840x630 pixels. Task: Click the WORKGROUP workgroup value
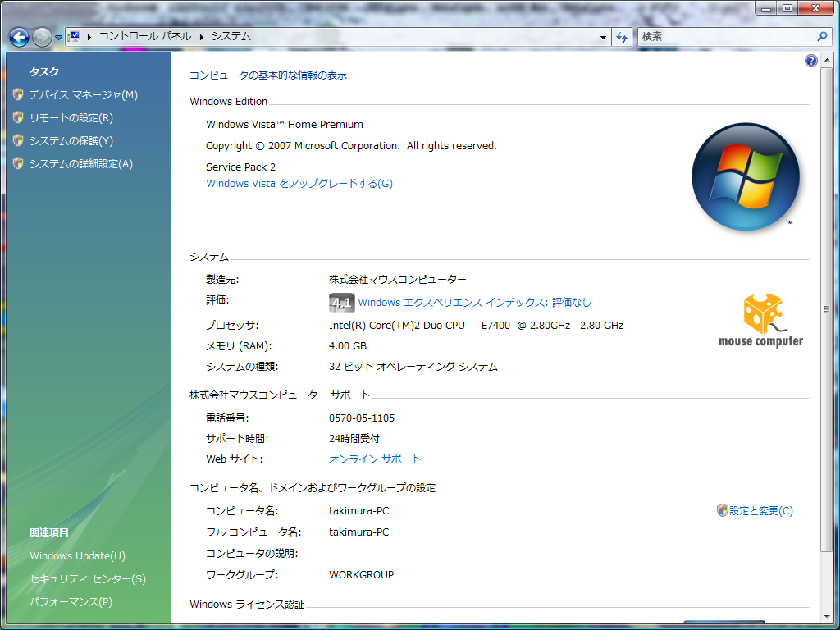pos(361,575)
